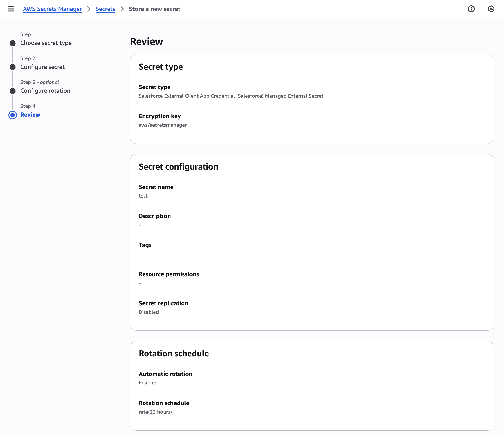Click the rate(23 hours) rotation schedule value
This screenshot has height=437, width=504.
155,412
